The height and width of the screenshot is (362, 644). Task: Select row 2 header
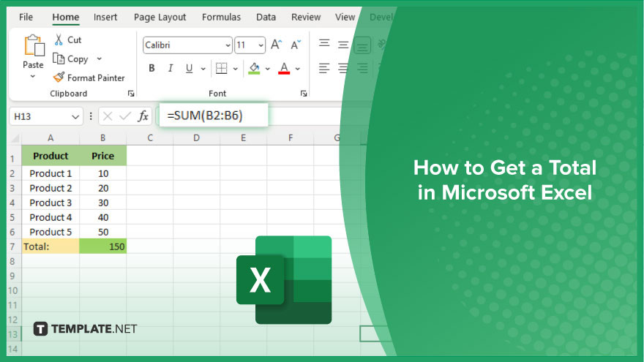click(x=12, y=173)
